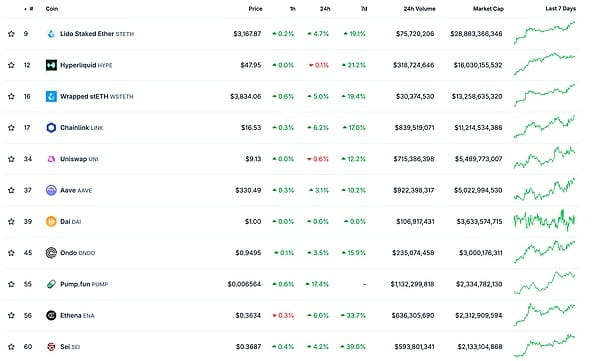Click the Pump.fun pill logo icon
The width and height of the screenshot is (600, 361).
(x=51, y=284)
